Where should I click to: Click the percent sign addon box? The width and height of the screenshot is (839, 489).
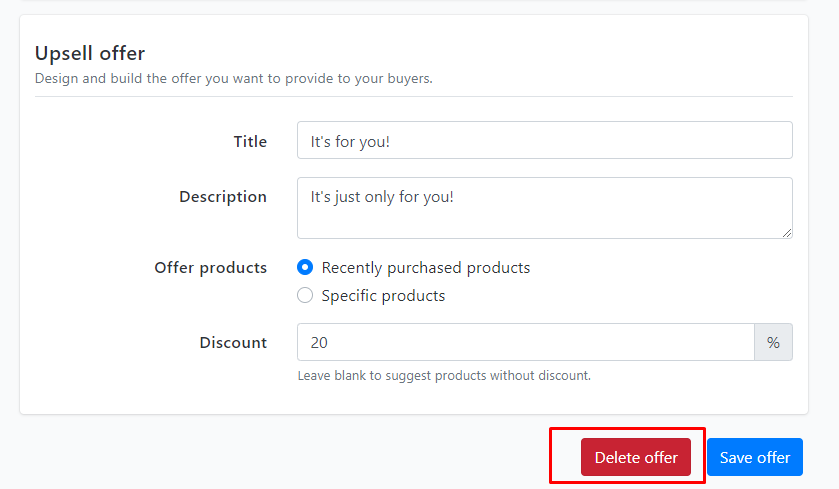point(773,342)
